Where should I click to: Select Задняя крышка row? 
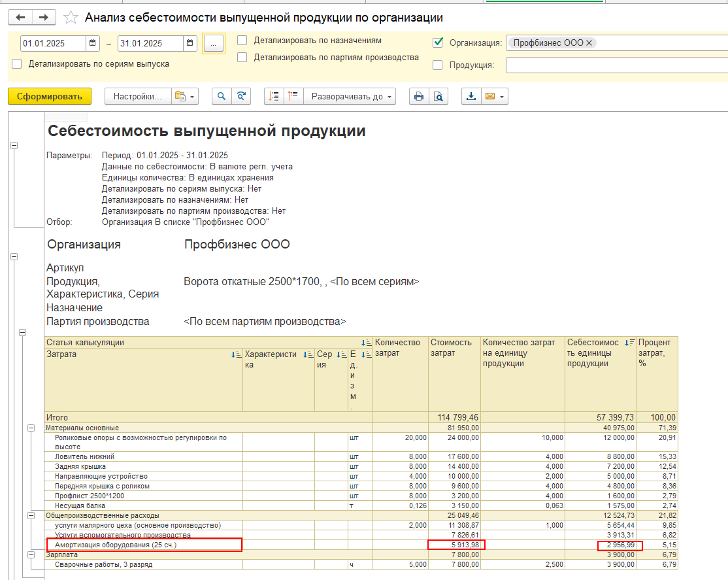click(x=361, y=467)
